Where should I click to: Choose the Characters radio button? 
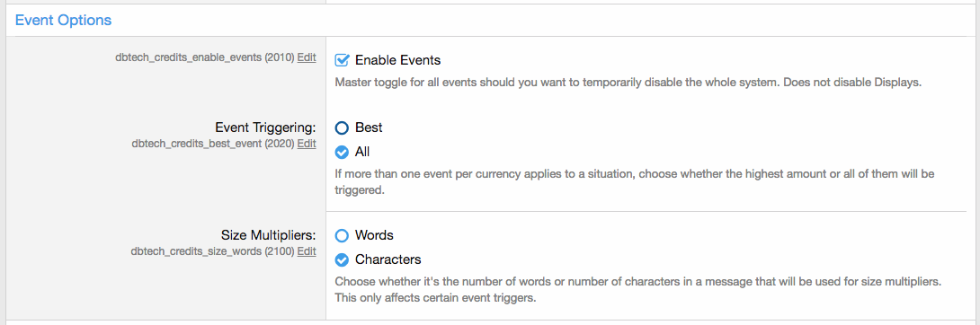tap(342, 259)
